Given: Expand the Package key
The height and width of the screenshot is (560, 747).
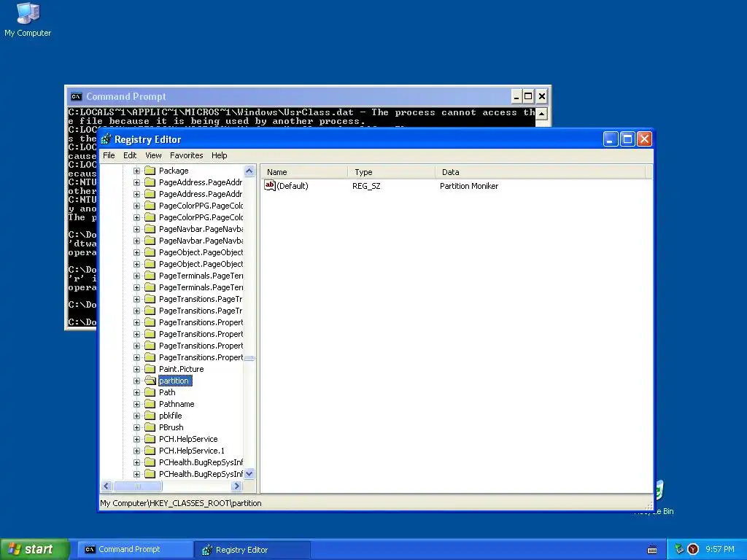Looking at the screenshot, I should click(136, 171).
